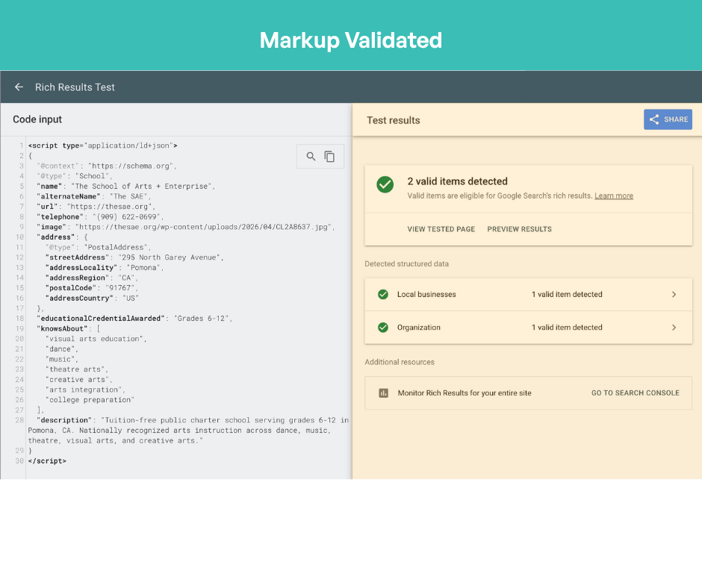Viewport: 702px width, 588px height.
Task: Click the Test results heading
Action: 393,120
